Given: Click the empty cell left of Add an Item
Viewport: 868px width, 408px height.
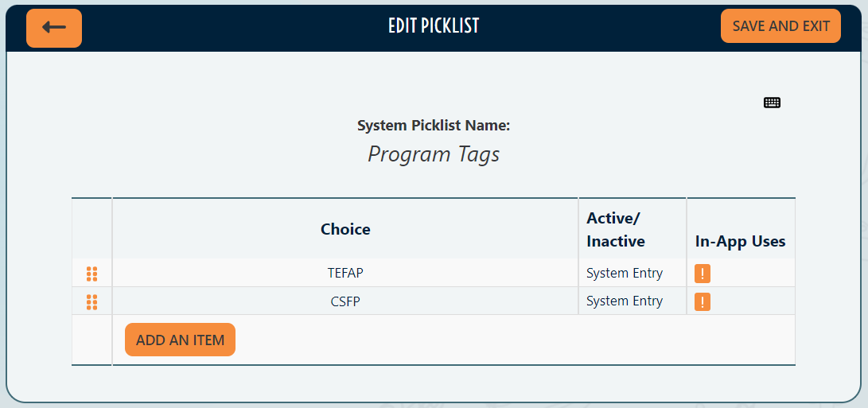Looking at the screenshot, I should 91,340.
